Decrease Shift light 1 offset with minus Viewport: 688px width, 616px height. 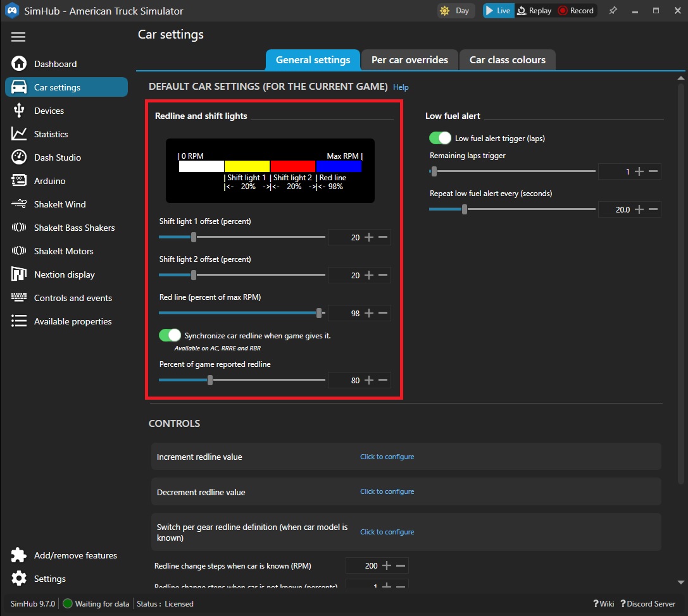click(383, 237)
